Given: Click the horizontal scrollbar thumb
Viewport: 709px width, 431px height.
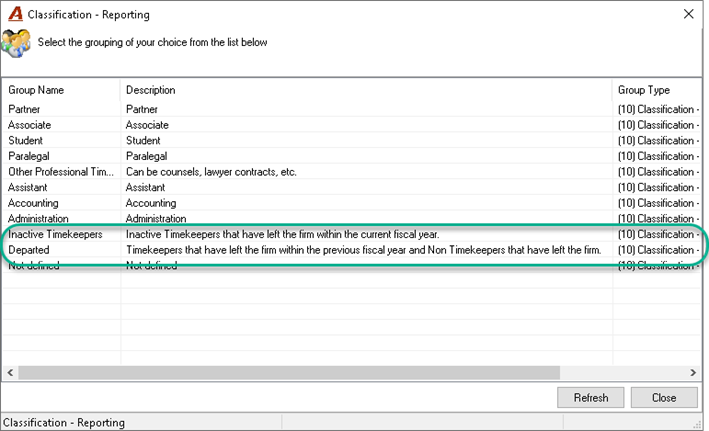Looking at the screenshot, I should (289, 373).
